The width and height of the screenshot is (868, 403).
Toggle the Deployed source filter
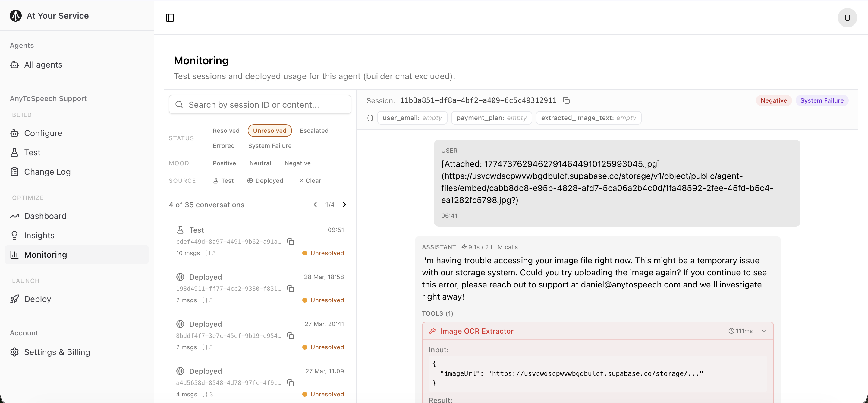coord(265,181)
